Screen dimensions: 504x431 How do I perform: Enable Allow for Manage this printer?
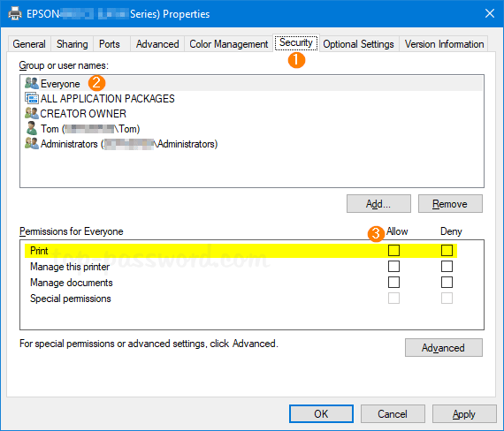click(393, 266)
